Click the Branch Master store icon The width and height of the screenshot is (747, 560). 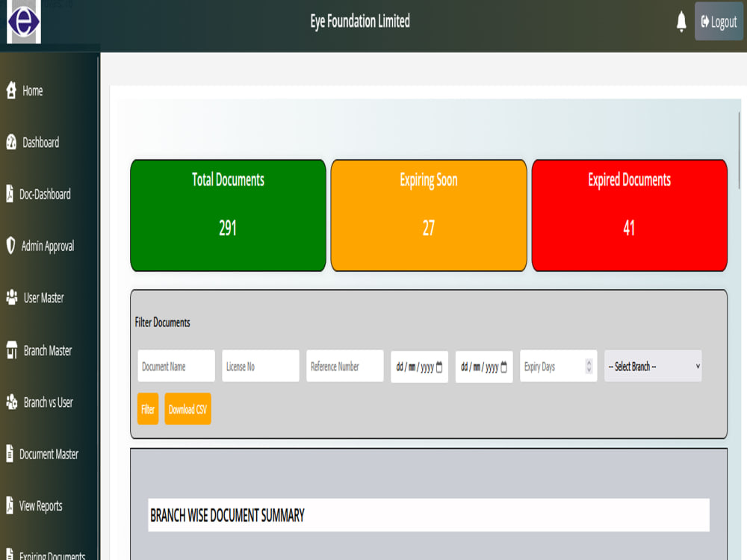[x=12, y=349]
